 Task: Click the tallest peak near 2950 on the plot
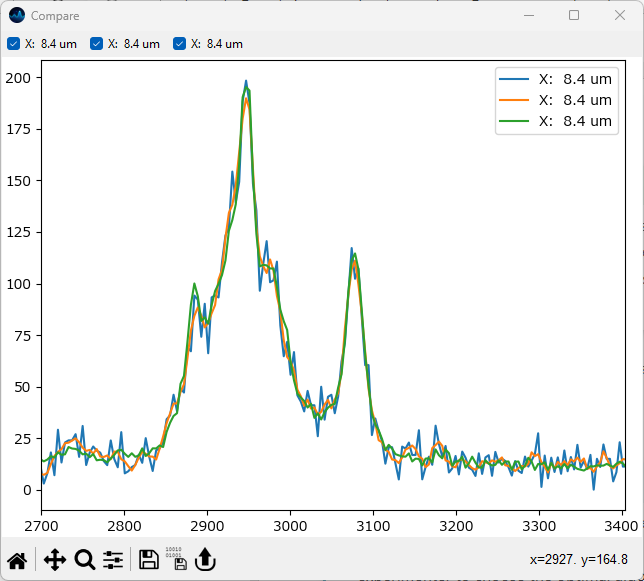click(246, 84)
